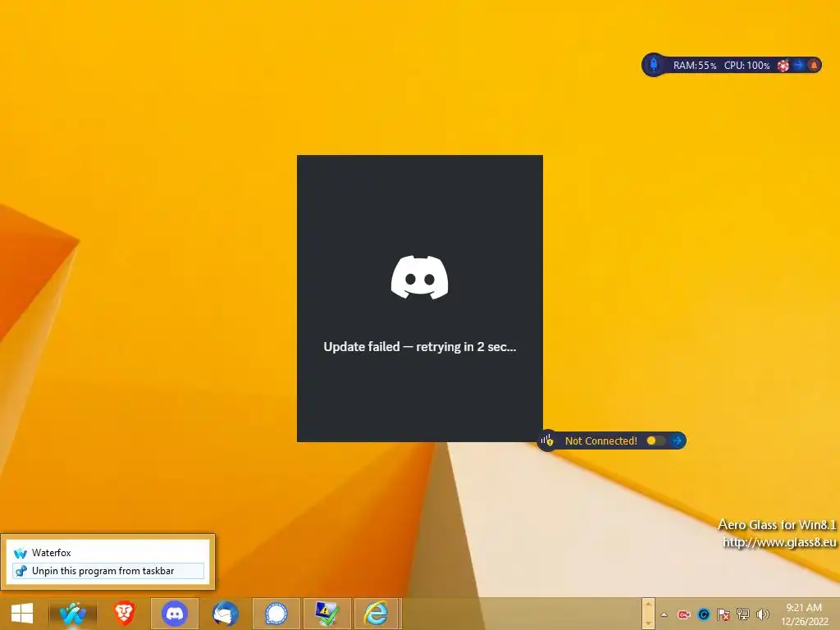Click the CPU: 100% readout
The width and height of the screenshot is (840, 630).
(746, 66)
